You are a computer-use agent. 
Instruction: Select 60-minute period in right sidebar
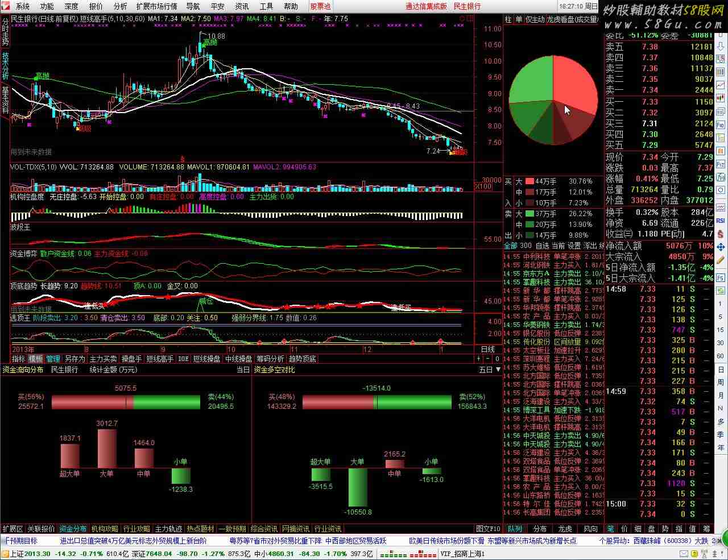click(720, 356)
